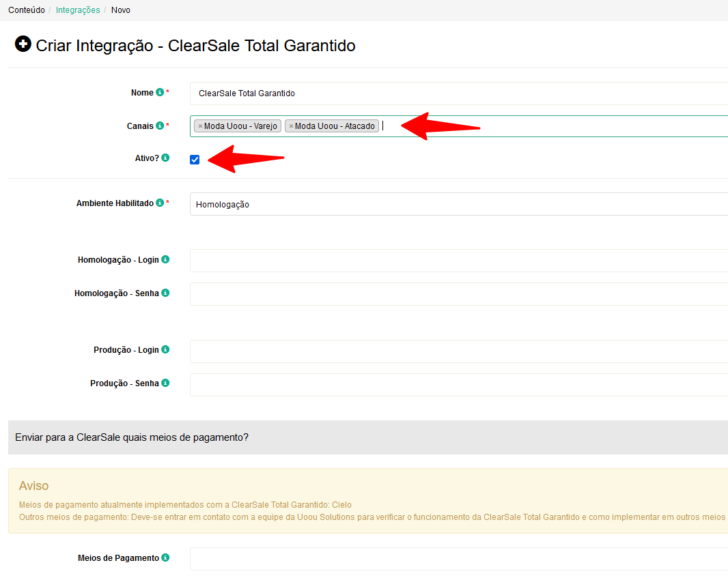Click the info icon next to Nome

click(x=160, y=92)
